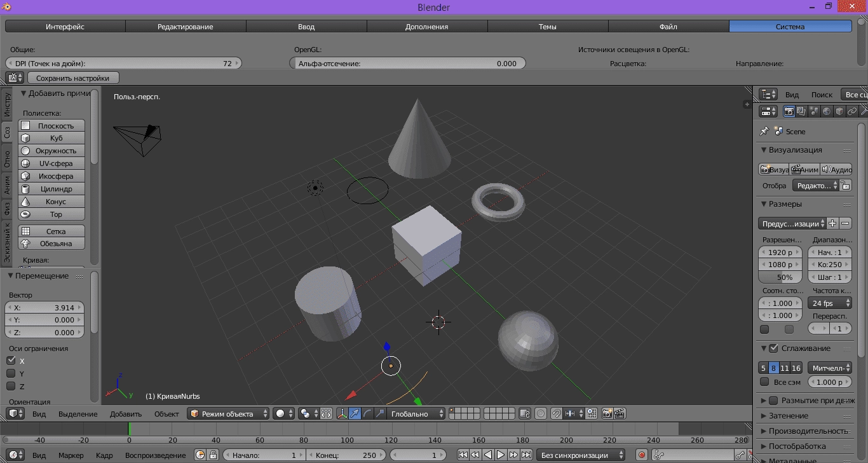Collapse the Визуализация panel

[764, 150]
